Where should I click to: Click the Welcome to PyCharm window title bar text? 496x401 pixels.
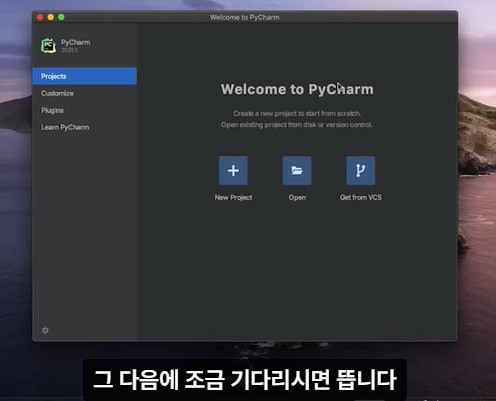[x=245, y=17]
